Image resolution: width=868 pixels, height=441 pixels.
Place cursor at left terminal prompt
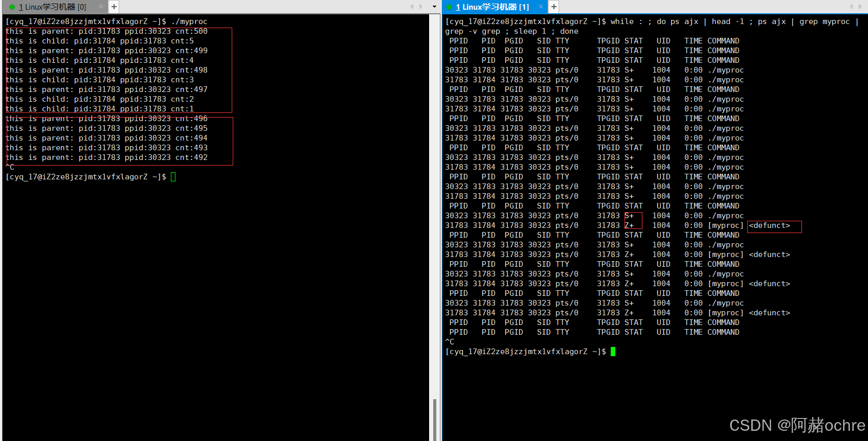click(173, 177)
